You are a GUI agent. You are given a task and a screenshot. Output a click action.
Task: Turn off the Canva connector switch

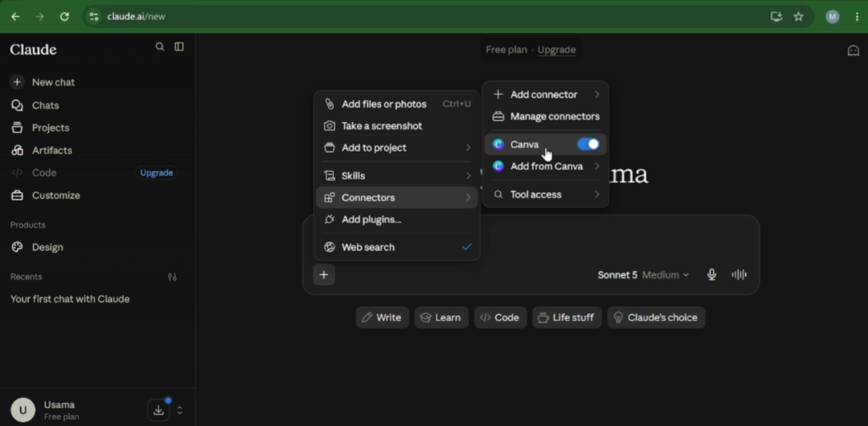click(x=588, y=144)
